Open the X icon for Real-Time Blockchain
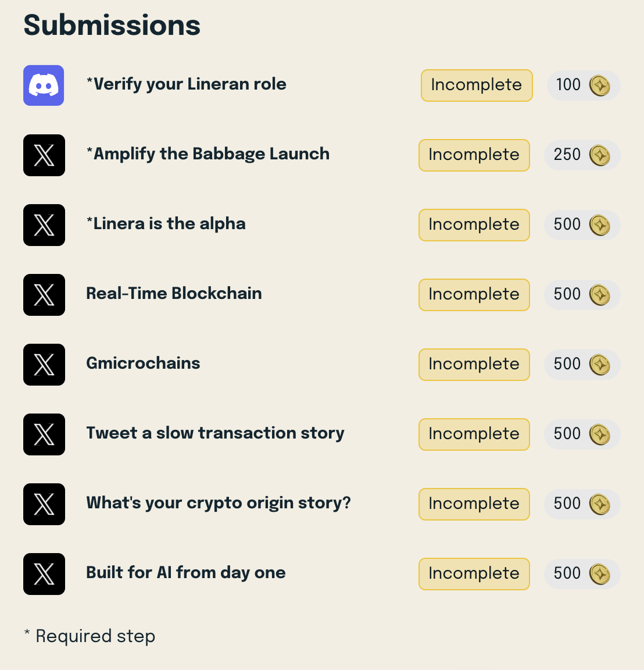 click(44, 295)
